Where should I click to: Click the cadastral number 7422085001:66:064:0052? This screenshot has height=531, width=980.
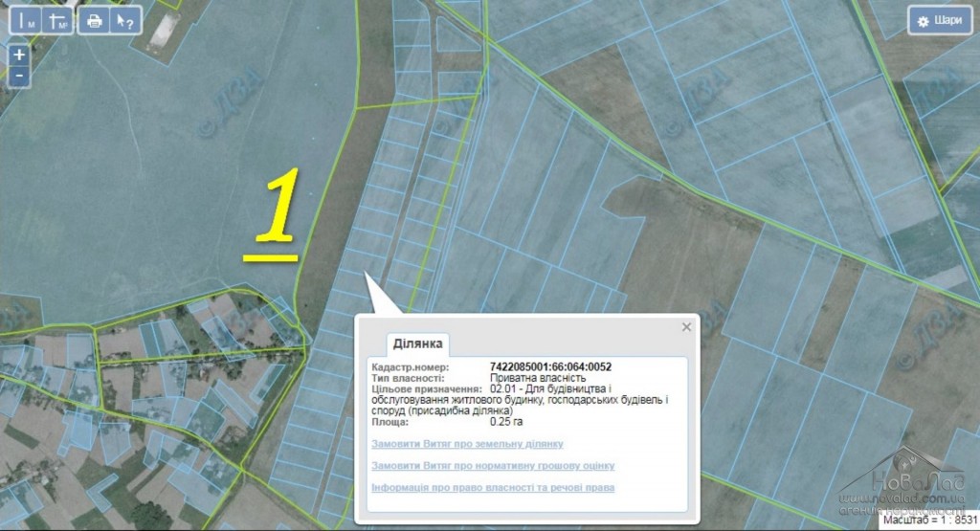tap(550, 366)
